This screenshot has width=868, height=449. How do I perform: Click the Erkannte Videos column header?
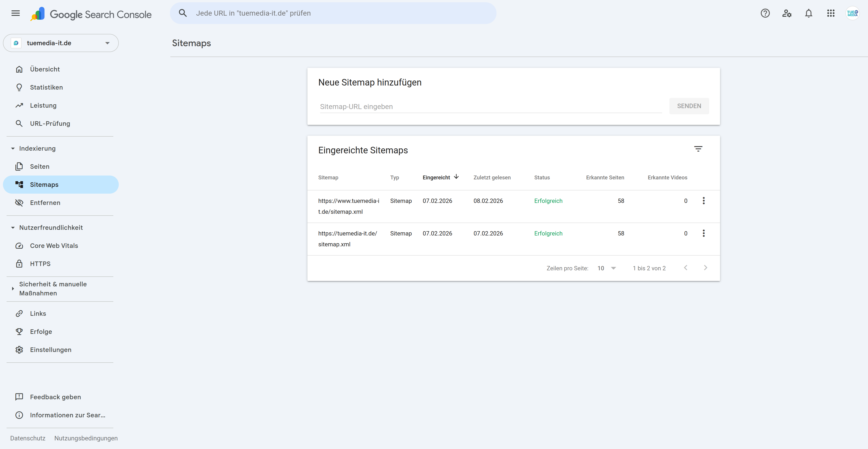(x=667, y=178)
